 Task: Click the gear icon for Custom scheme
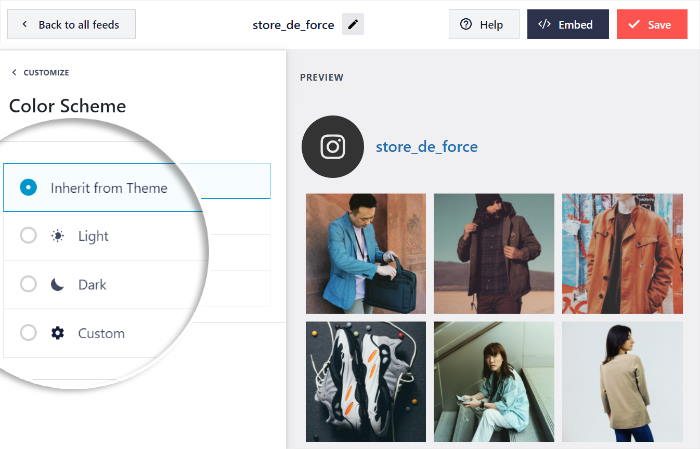tap(58, 333)
